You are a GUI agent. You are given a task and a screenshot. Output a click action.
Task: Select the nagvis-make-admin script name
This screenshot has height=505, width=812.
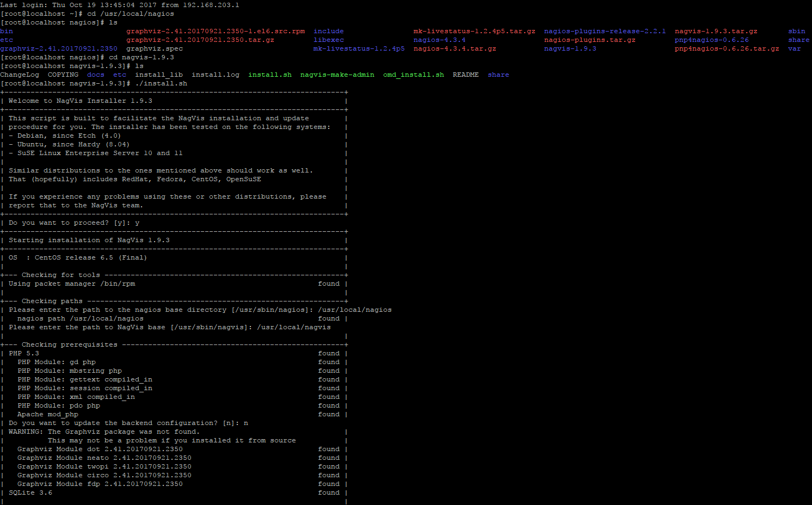pos(337,75)
